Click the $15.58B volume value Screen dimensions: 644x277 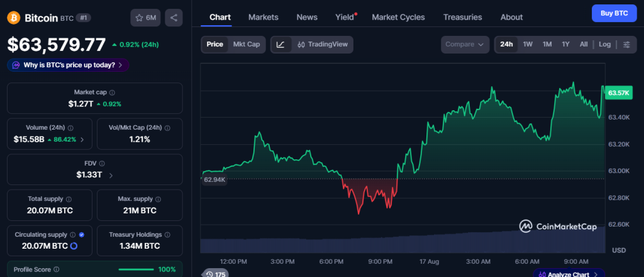(29, 140)
